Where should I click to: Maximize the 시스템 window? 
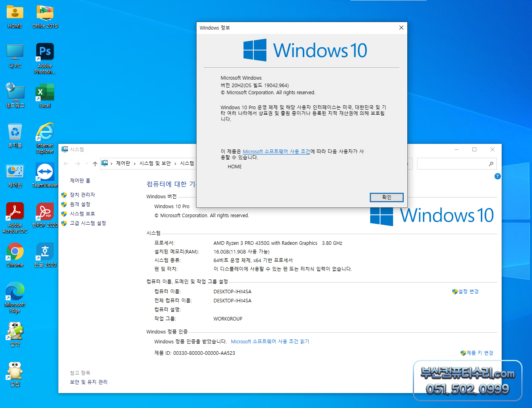pos(474,149)
